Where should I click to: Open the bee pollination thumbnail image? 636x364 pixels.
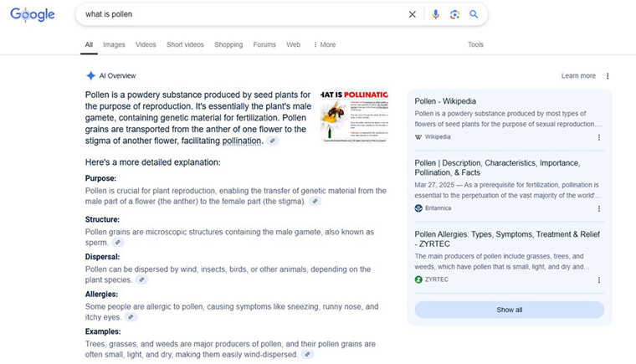tap(354, 116)
